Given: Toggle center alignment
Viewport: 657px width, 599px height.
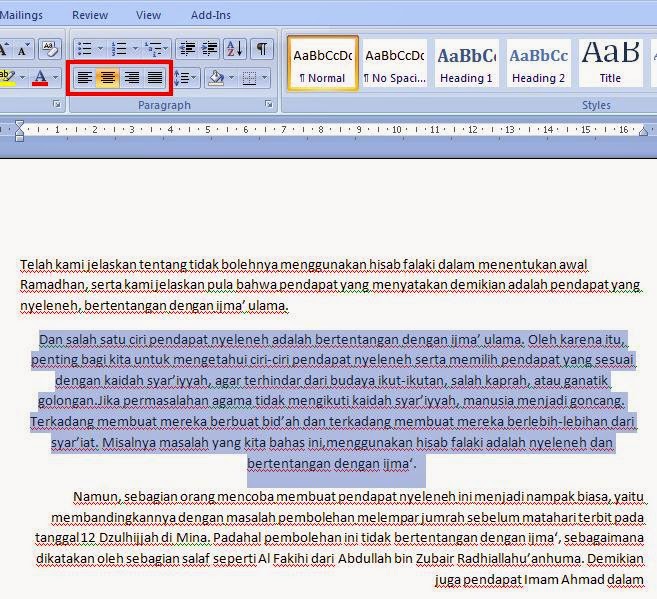Looking at the screenshot, I should [x=108, y=77].
